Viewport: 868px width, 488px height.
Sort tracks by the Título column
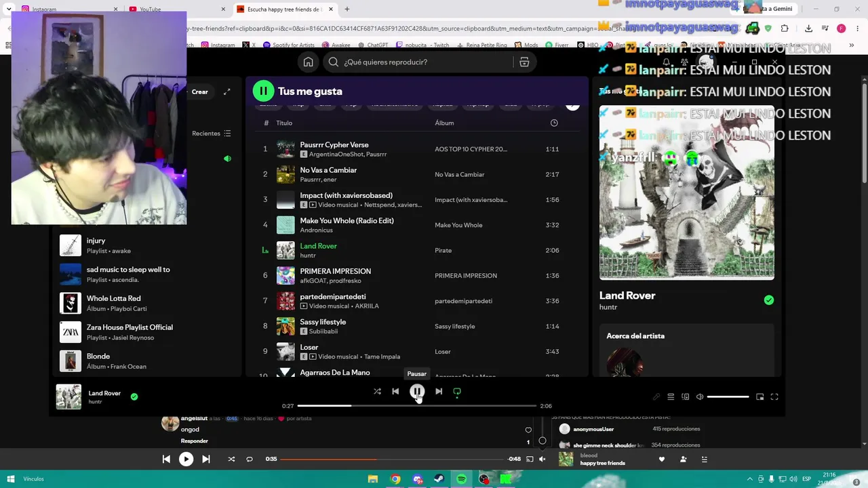[x=284, y=123]
